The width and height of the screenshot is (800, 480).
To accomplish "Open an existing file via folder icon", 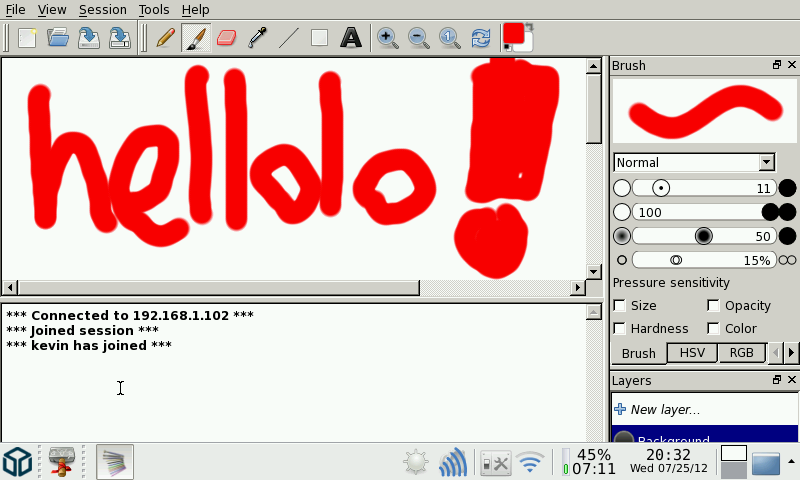I will [x=58, y=38].
